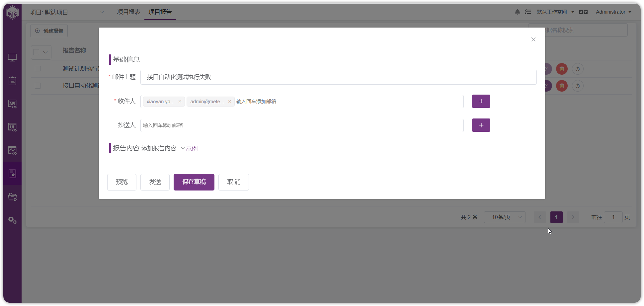Expand the 添加报告内容 dropdown

(163, 148)
